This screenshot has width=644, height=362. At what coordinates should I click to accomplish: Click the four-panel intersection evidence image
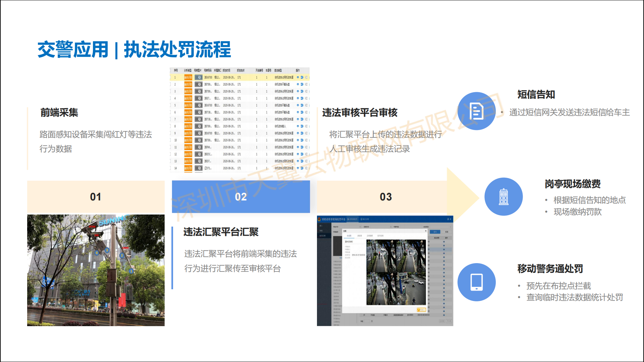(x=396, y=272)
